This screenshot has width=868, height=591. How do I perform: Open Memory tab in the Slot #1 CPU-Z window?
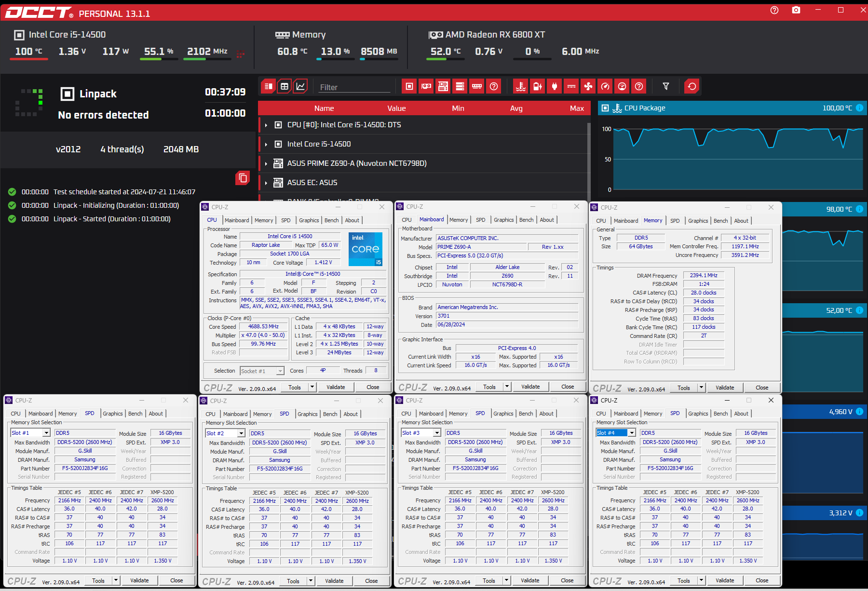[x=68, y=414]
